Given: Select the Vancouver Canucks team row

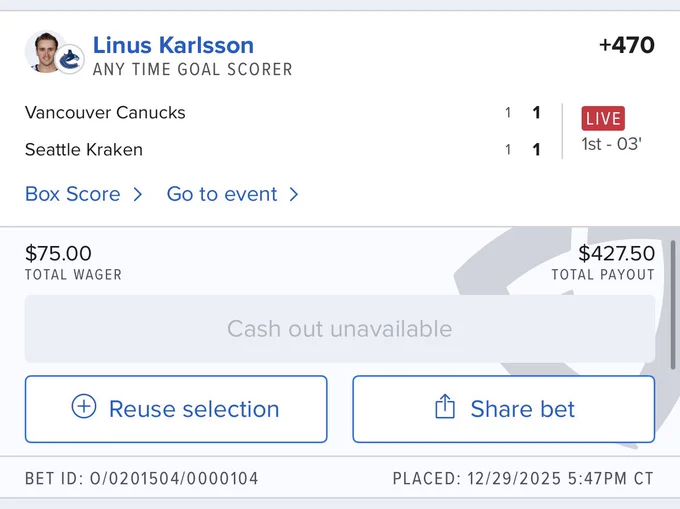Looking at the screenshot, I should (x=283, y=113).
